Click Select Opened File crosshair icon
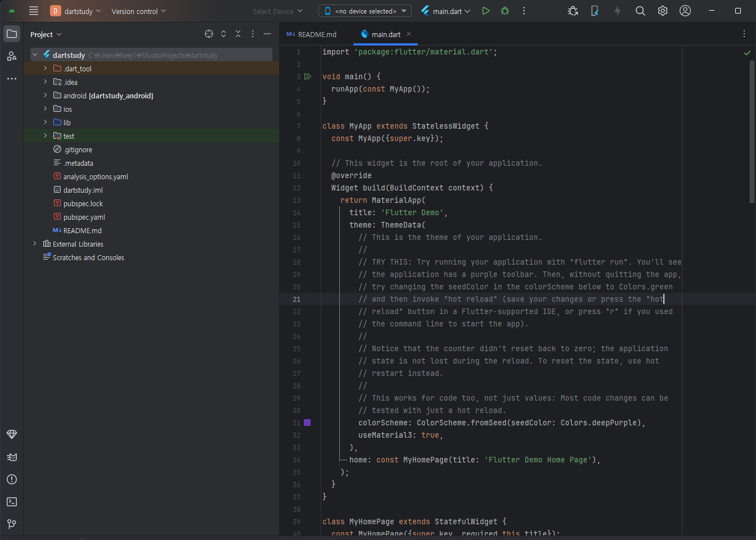Viewport: 756px width, 540px height. [209, 34]
